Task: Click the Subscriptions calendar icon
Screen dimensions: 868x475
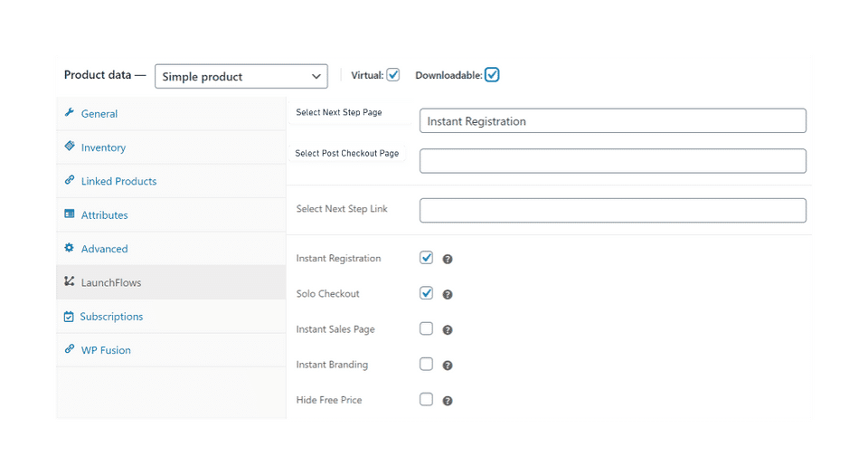Action: [x=70, y=317]
